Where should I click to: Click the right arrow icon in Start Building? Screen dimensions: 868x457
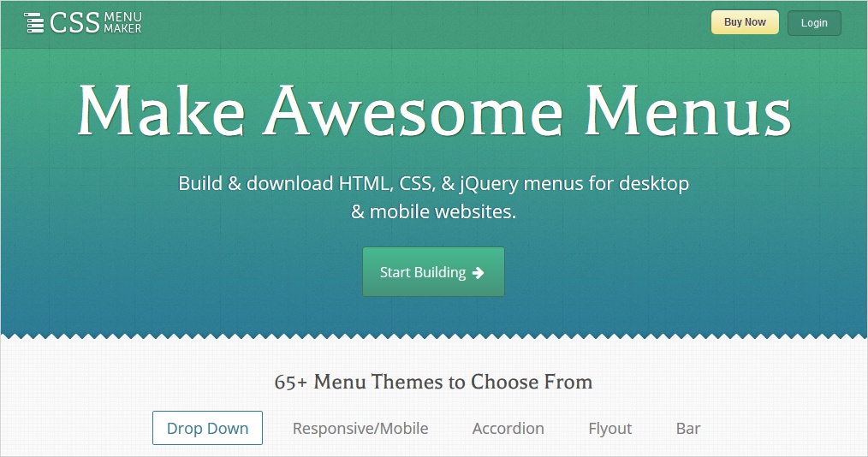pyautogui.click(x=479, y=273)
